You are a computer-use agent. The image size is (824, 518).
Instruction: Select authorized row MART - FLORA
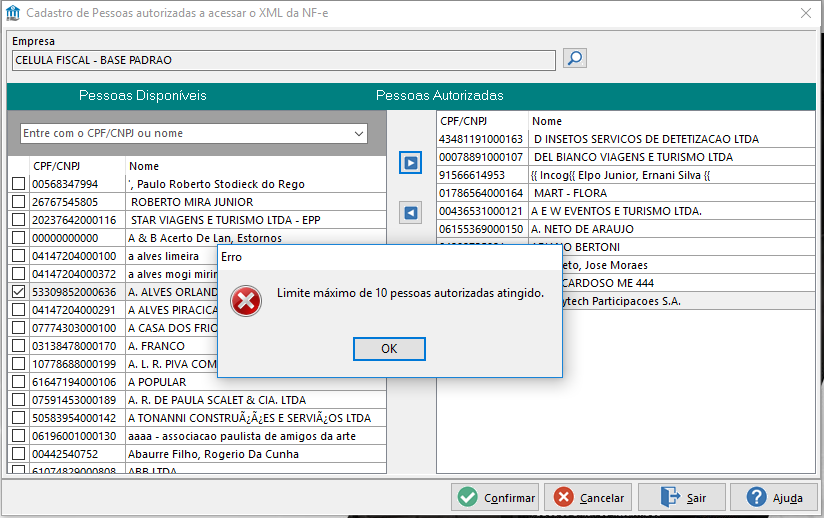(626, 193)
